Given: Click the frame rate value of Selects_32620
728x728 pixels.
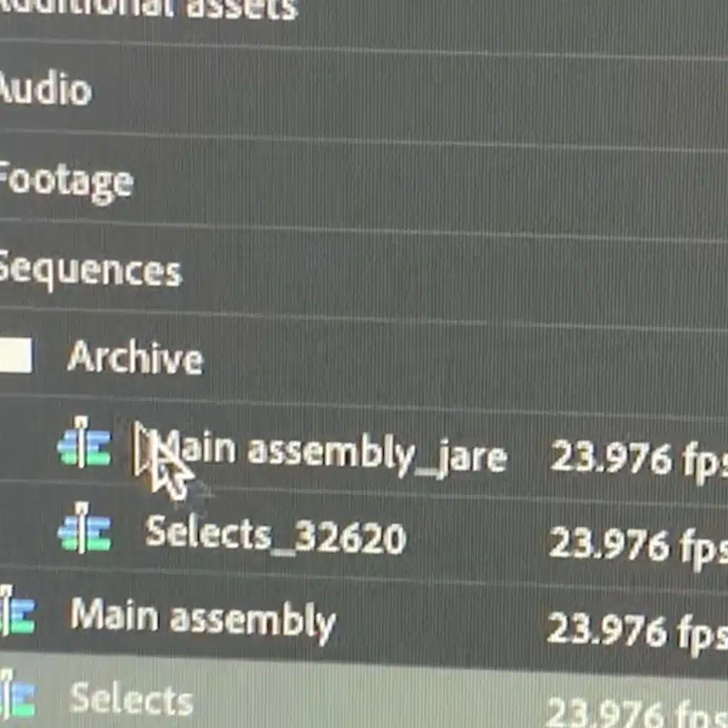Looking at the screenshot, I should point(638,547).
